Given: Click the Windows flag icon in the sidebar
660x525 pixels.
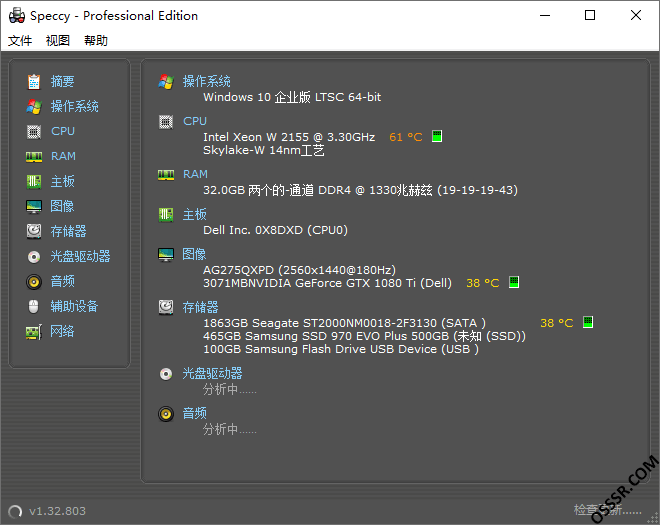Looking at the screenshot, I should [34, 107].
